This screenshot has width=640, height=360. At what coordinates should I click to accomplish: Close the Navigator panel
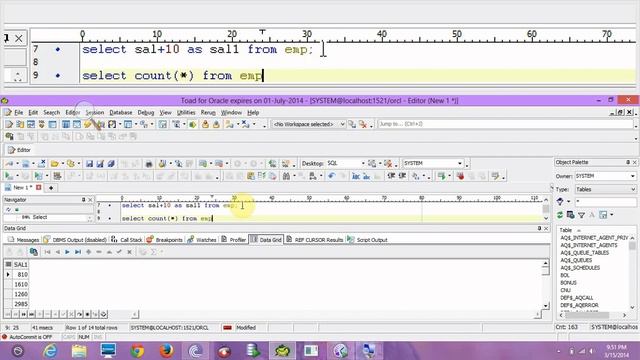pyautogui.click(x=90, y=200)
